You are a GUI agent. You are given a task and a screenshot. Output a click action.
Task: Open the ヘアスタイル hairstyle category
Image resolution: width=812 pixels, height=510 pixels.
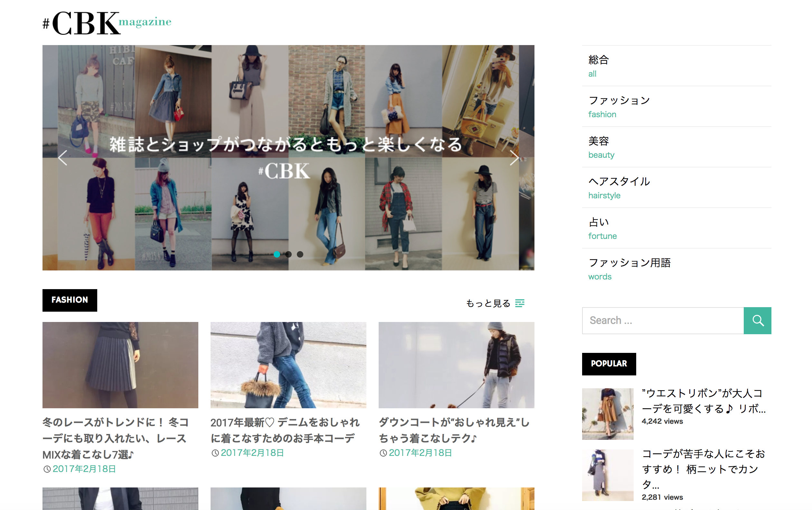coord(676,187)
